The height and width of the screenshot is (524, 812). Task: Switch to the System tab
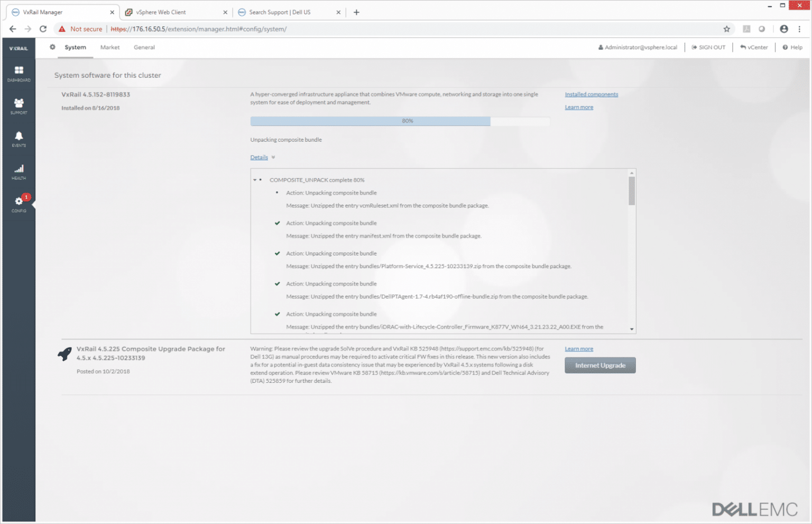coord(75,47)
